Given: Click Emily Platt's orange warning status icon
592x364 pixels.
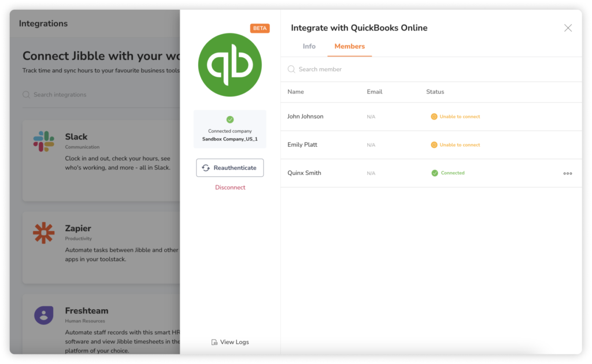Looking at the screenshot, I should pyautogui.click(x=434, y=145).
